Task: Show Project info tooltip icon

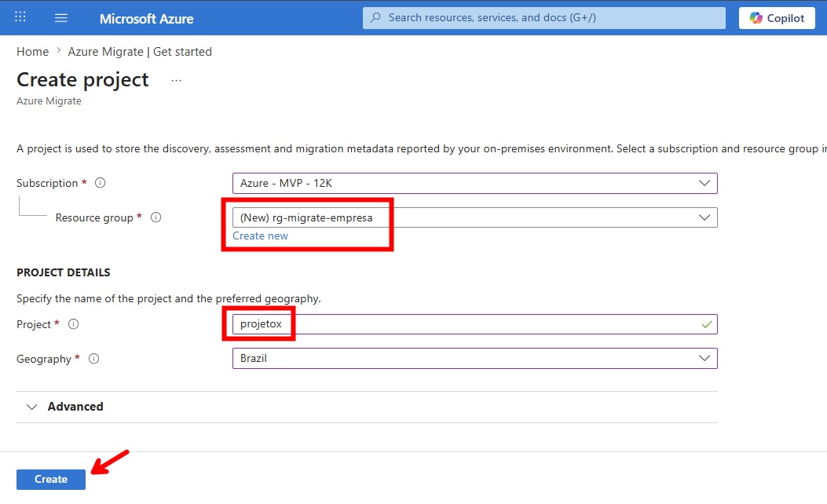Action: [74, 324]
